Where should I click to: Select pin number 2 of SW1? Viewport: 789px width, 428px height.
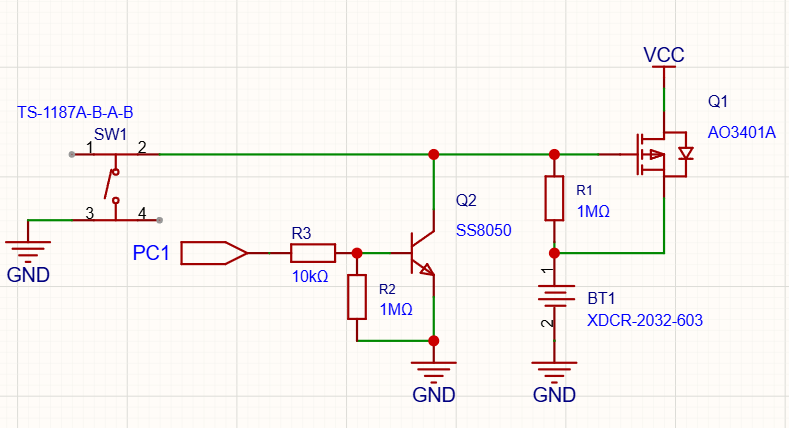tap(142, 147)
